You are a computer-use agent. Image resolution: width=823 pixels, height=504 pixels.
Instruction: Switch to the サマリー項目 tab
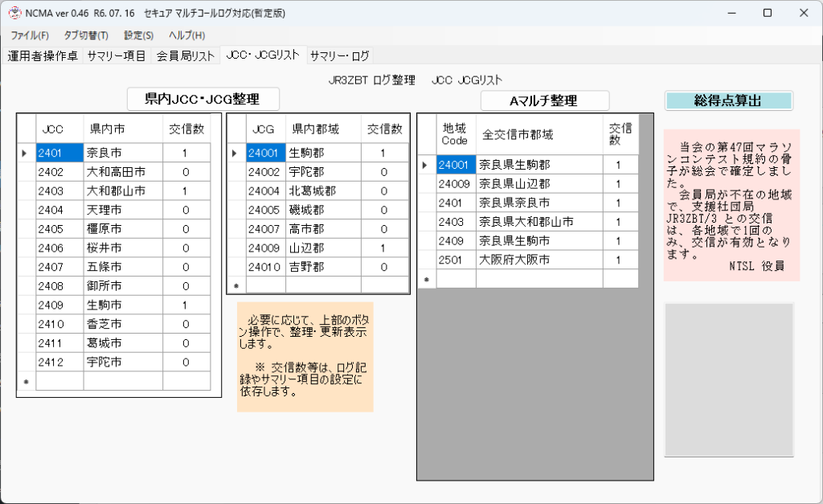coord(117,55)
